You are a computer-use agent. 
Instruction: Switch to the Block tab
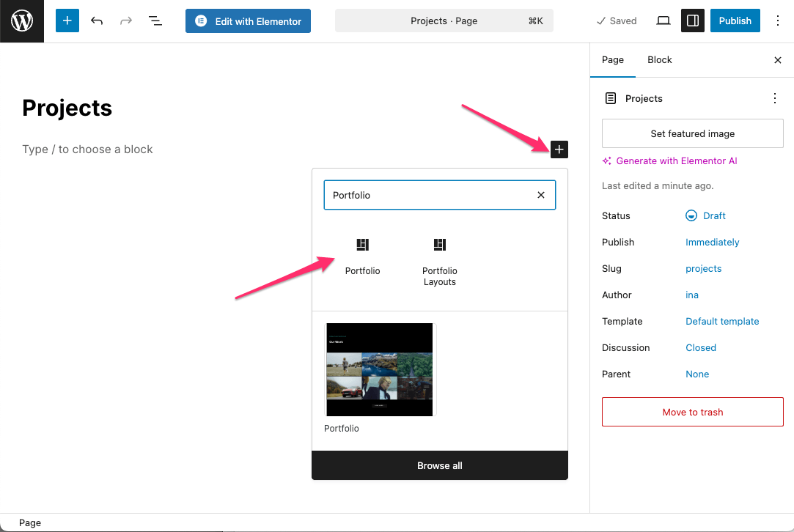(659, 60)
